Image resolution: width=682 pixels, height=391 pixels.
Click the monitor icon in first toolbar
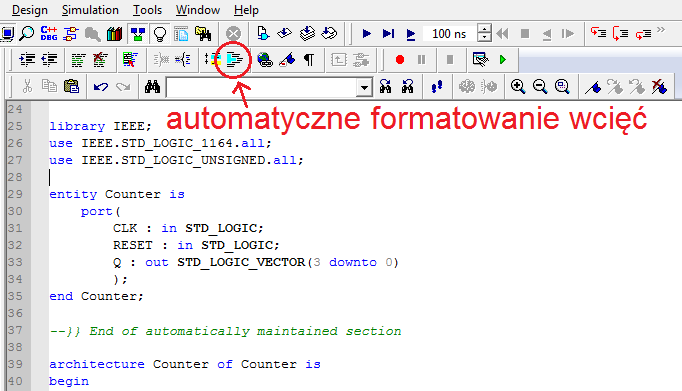7,33
